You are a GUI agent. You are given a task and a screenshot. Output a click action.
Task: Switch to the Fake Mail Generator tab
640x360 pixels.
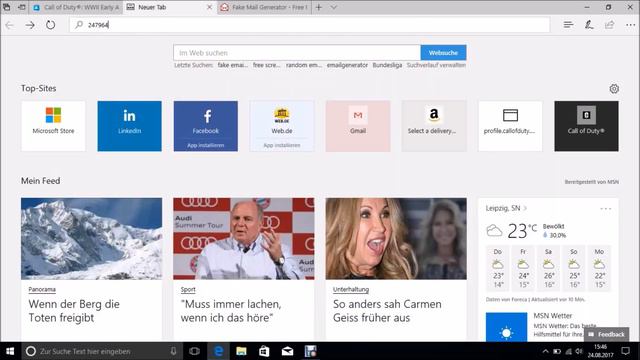coord(264,7)
